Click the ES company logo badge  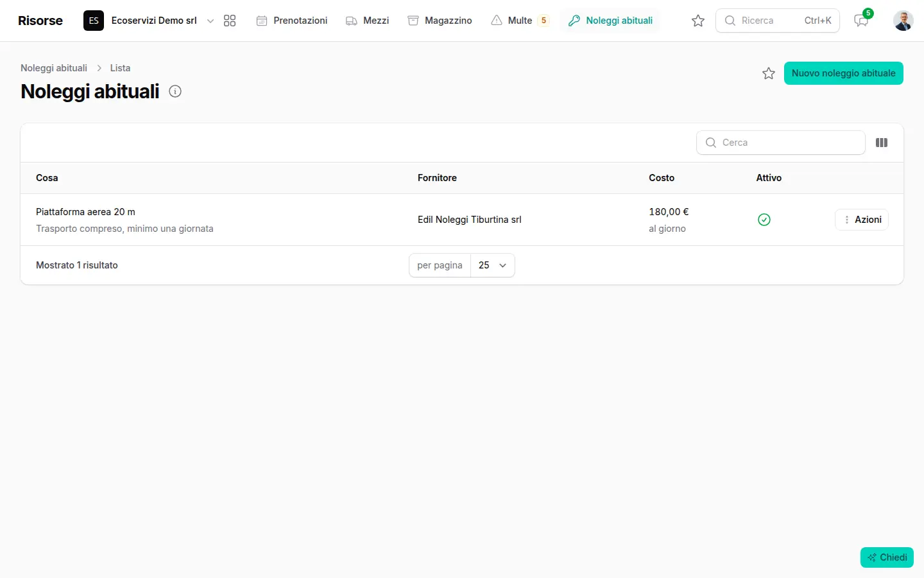click(94, 21)
